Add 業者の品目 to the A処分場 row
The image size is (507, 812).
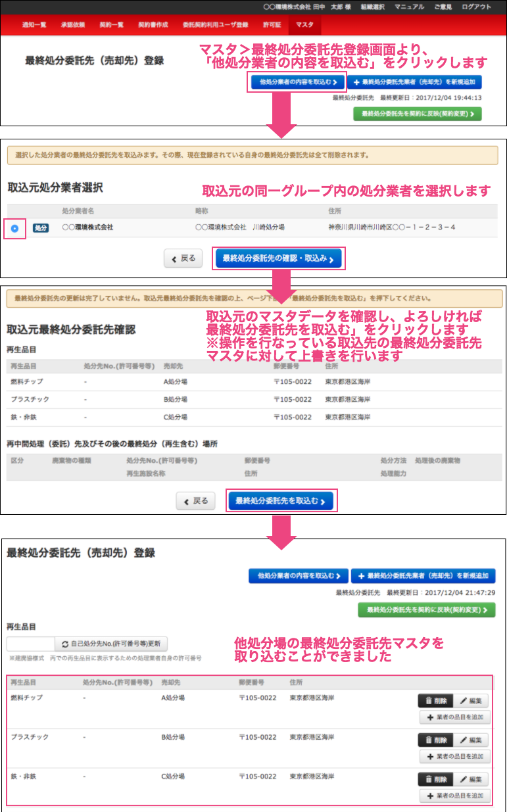coord(454,717)
